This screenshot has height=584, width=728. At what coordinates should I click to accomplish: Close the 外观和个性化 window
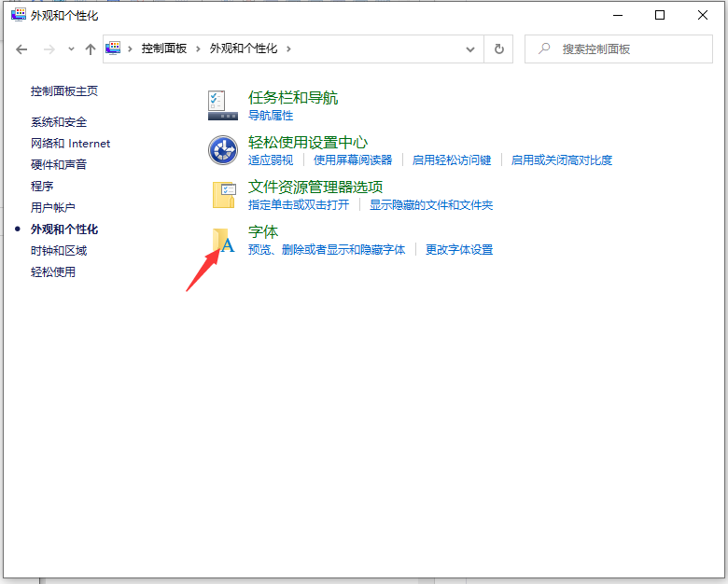(x=703, y=15)
